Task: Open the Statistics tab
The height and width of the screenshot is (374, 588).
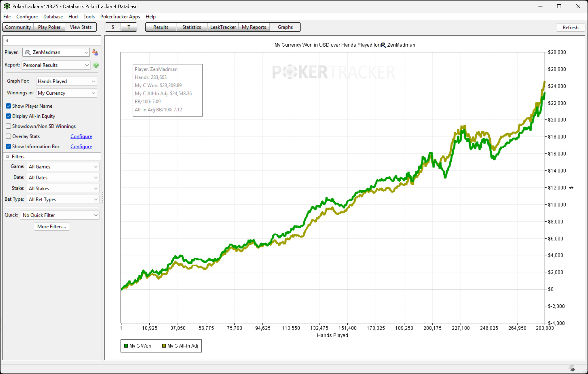Action: point(192,27)
